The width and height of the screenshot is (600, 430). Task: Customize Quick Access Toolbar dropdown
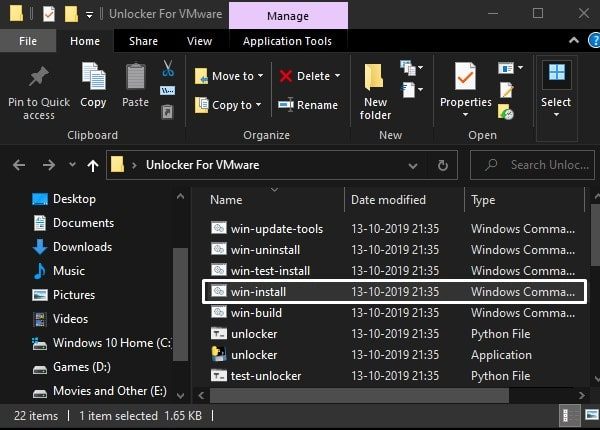(x=89, y=15)
